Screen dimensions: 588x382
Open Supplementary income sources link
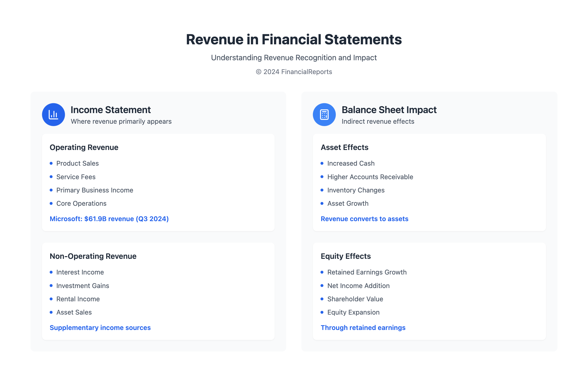100,328
